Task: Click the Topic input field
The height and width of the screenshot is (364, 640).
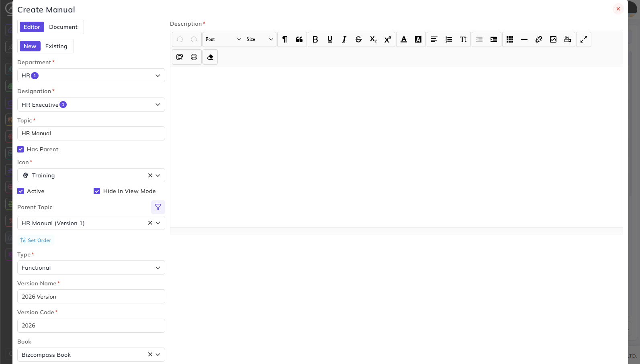Action: tap(91, 134)
